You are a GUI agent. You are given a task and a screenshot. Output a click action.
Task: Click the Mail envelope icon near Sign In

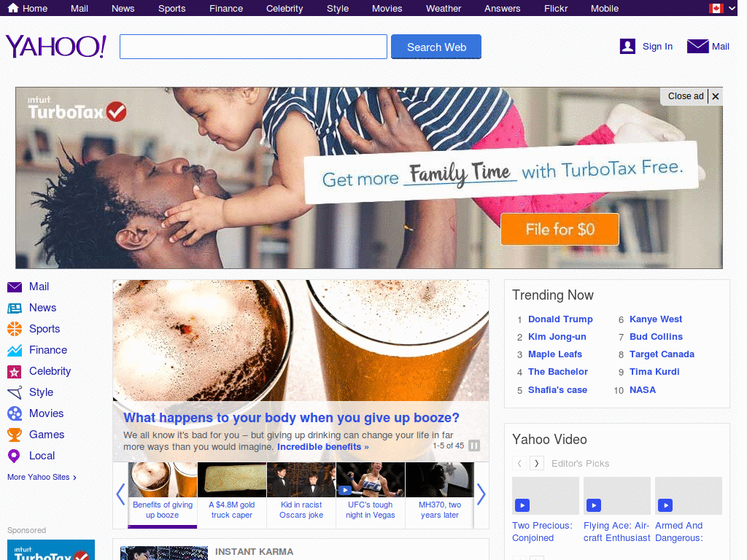coord(697,46)
